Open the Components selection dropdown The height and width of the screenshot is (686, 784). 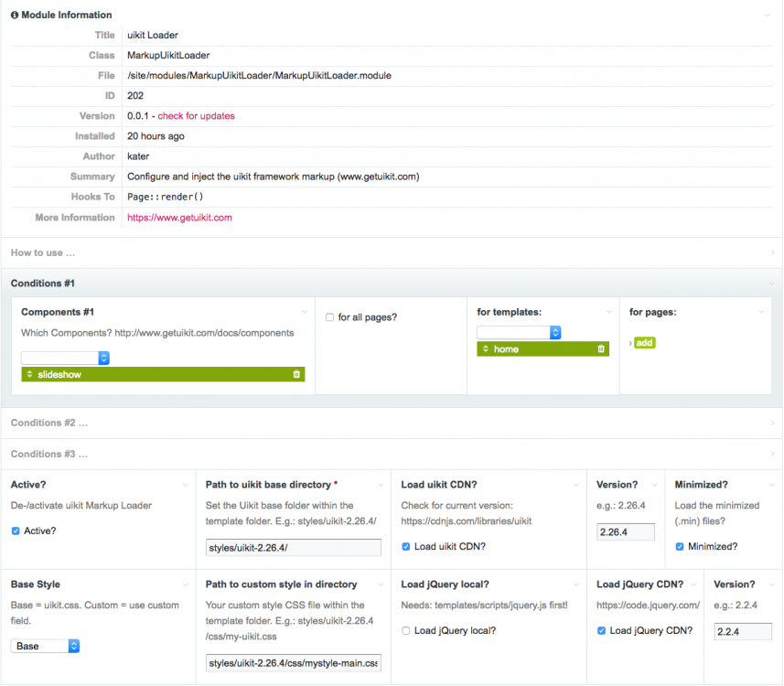point(65,358)
